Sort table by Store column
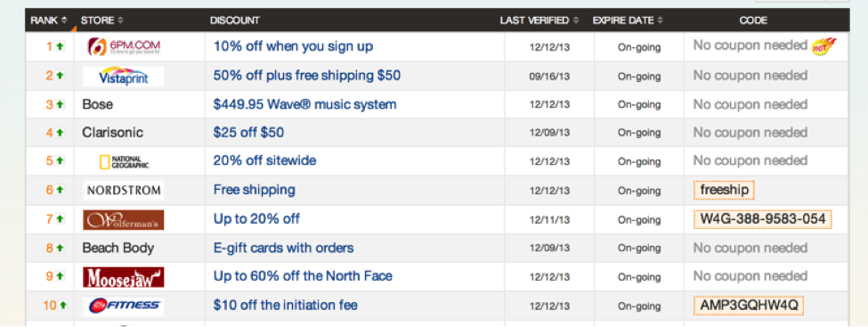Viewport: 868px width, 327px height. pos(101,20)
